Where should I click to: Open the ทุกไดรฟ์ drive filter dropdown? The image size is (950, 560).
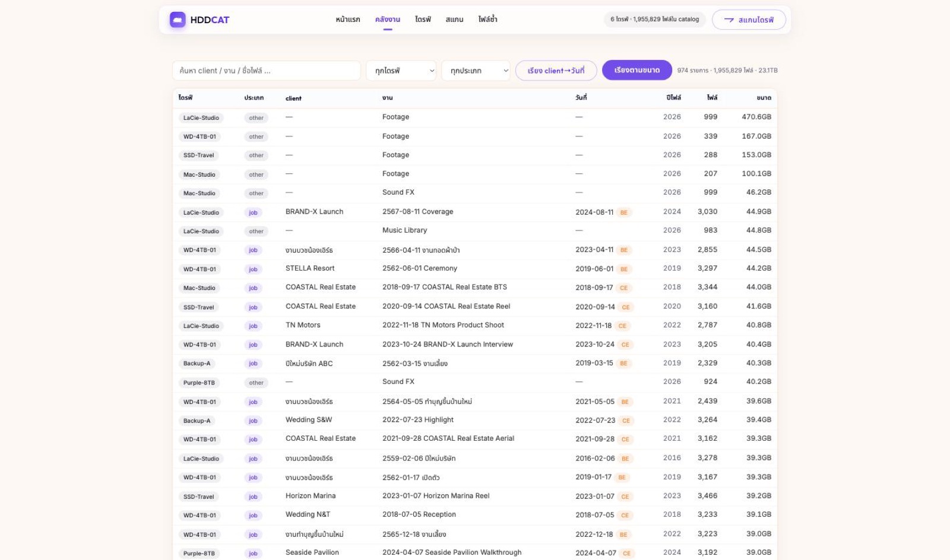click(401, 71)
